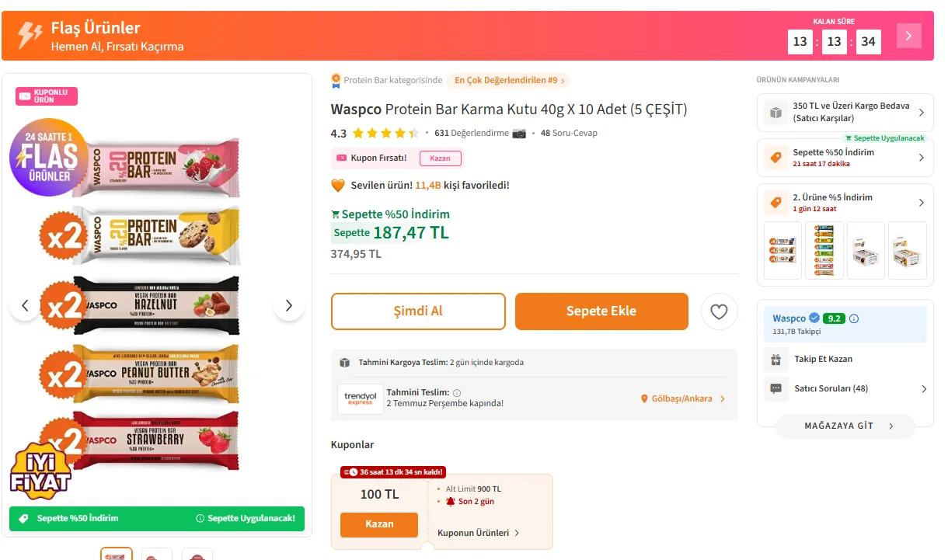Advance the Flaş Ürünler banner arrow
Viewport: 948px width, 560px height.
click(x=908, y=36)
